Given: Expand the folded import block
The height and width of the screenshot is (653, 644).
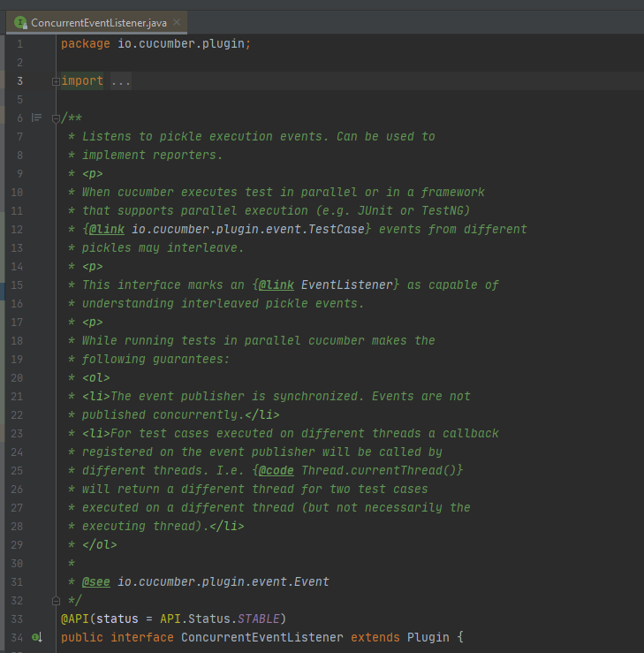Looking at the screenshot, I should click(x=56, y=81).
